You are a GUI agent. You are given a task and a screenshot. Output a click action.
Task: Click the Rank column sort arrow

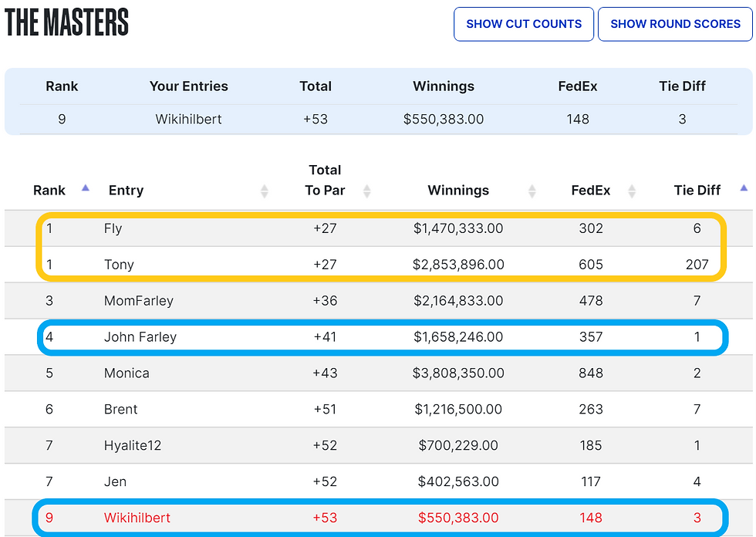tap(86, 187)
